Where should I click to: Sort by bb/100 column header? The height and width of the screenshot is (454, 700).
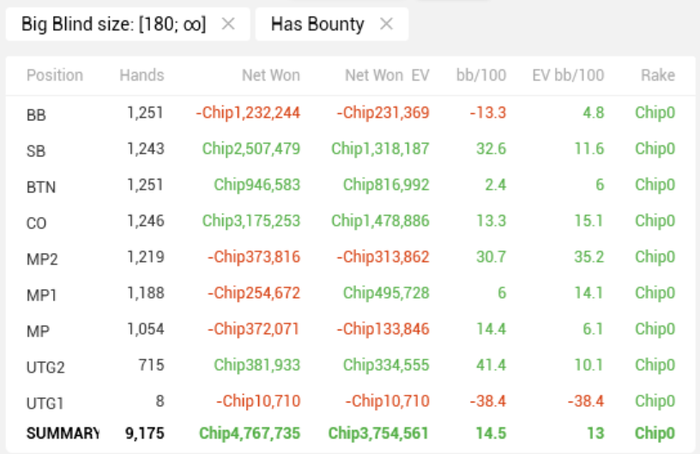(483, 75)
